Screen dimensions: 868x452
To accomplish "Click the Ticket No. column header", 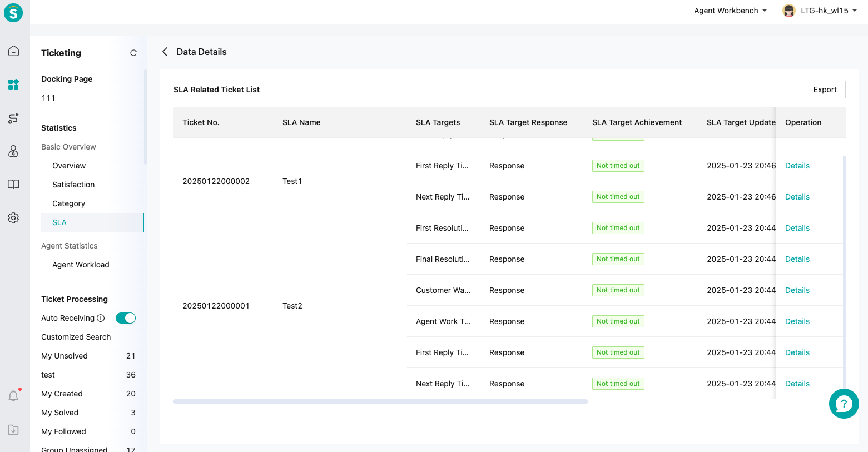I will pos(201,122).
